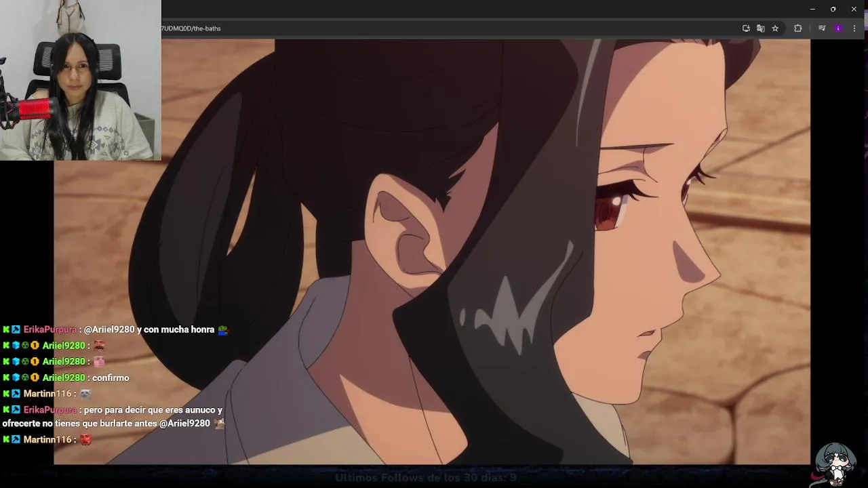
Task: Open the media controls icon in toolbar
Action: 822,28
